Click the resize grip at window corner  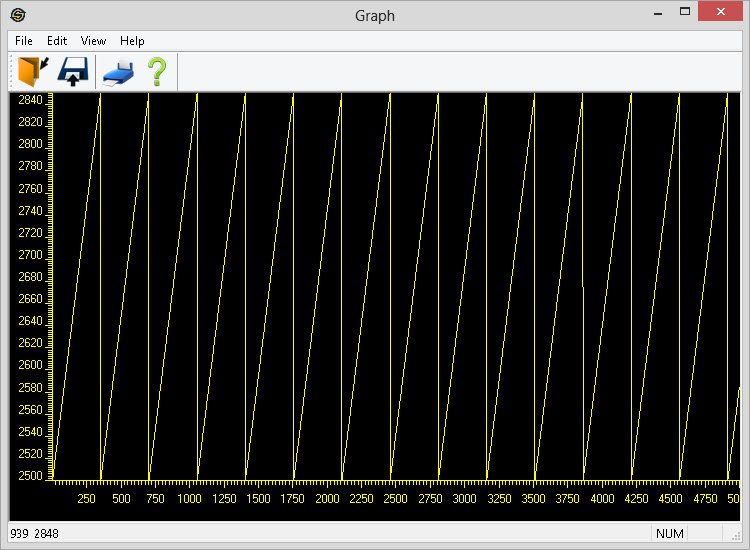coord(735,535)
